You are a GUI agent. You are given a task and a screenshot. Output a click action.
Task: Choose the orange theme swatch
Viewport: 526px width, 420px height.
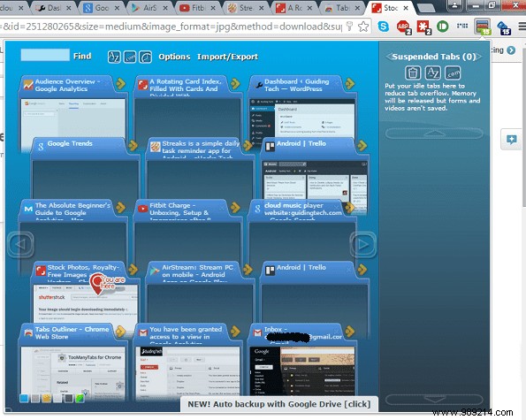coord(46,398)
